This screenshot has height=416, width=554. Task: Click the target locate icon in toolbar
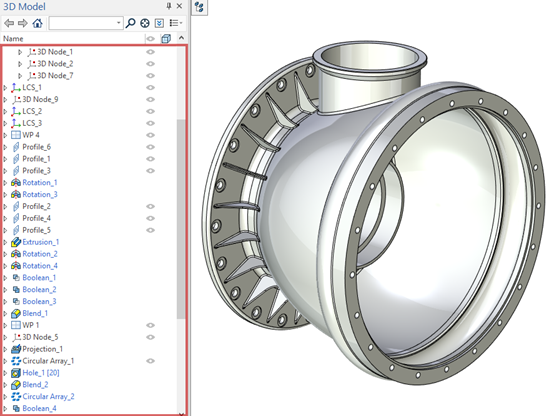pos(145,23)
